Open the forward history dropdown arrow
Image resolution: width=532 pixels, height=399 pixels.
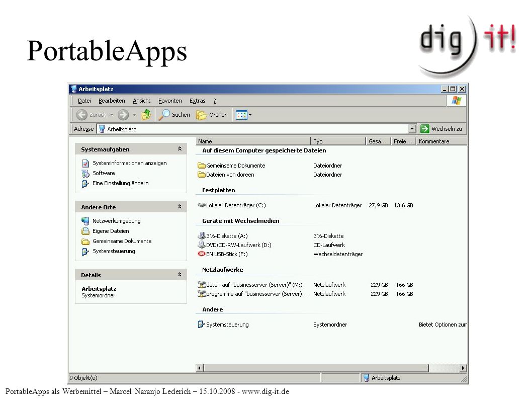tap(134, 115)
